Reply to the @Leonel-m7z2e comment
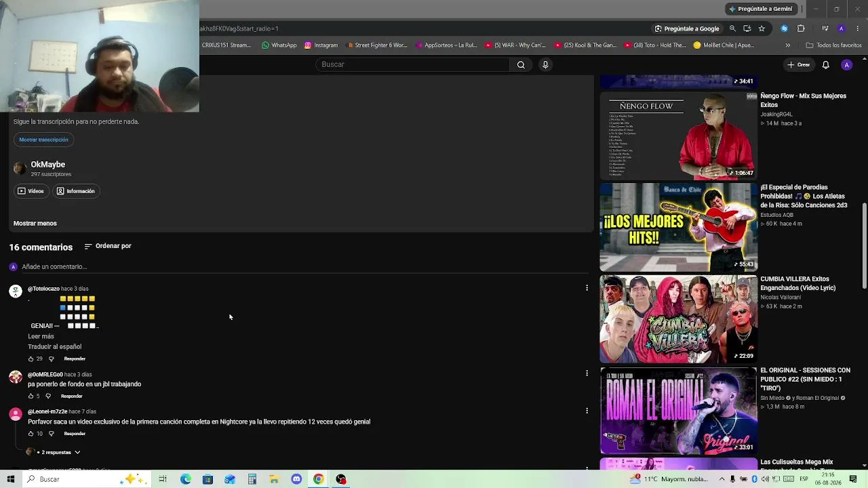 (x=75, y=434)
